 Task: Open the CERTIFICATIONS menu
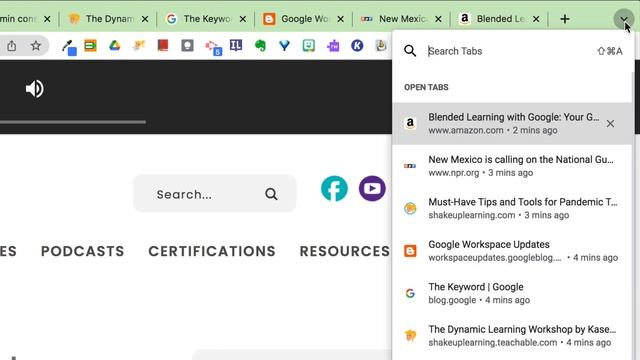click(212, 251)
